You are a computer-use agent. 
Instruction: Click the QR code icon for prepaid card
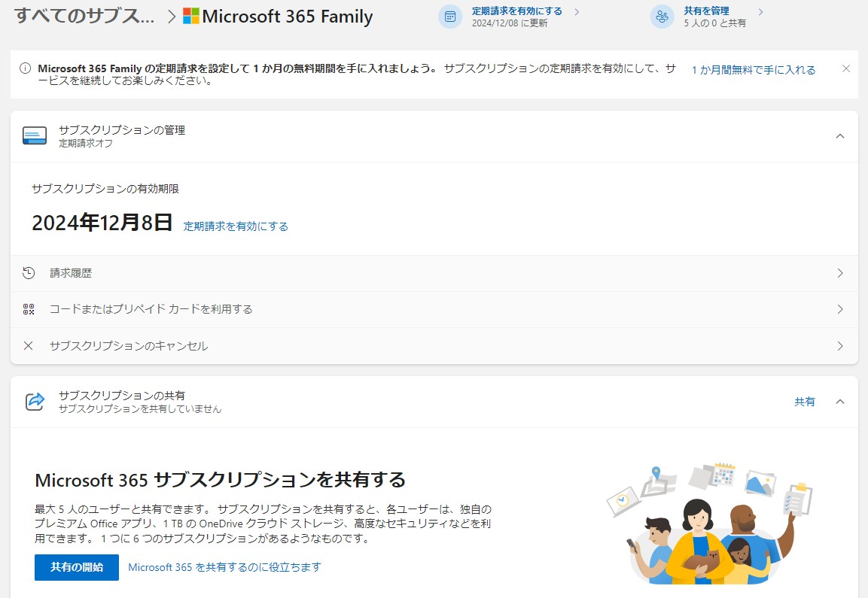click(29, 309)
